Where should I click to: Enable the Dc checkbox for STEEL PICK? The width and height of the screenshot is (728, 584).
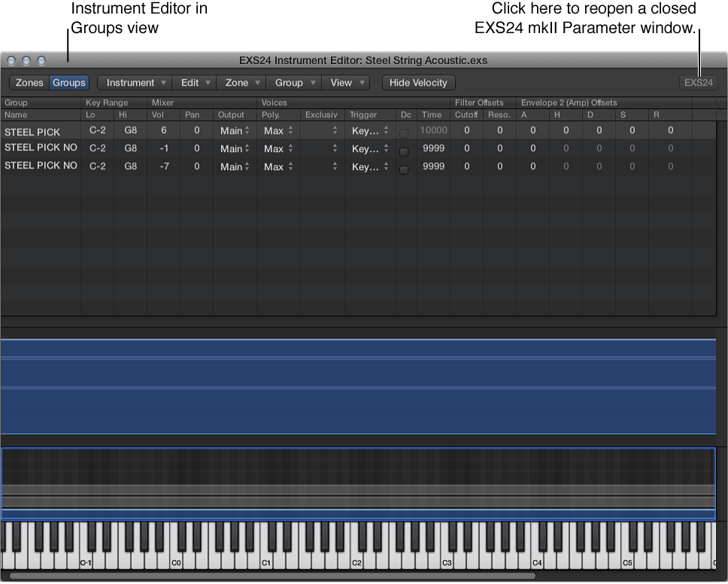coord(404,131)
